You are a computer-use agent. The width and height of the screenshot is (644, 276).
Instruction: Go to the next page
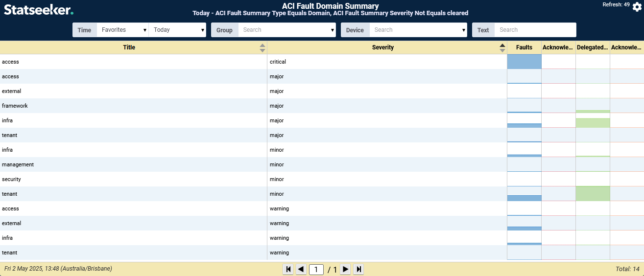[x=345, y=269]
